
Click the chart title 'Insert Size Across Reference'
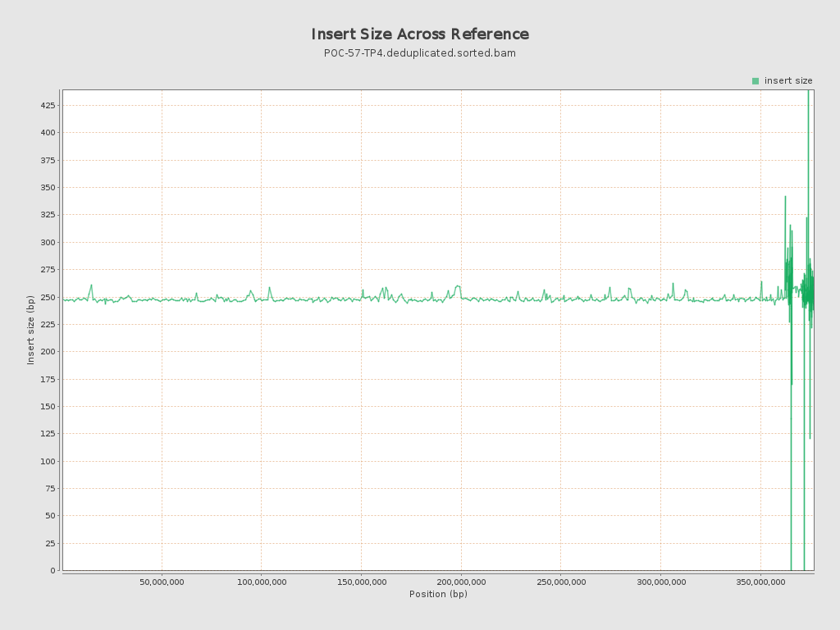pyautogui.click(x=420, y=34)
